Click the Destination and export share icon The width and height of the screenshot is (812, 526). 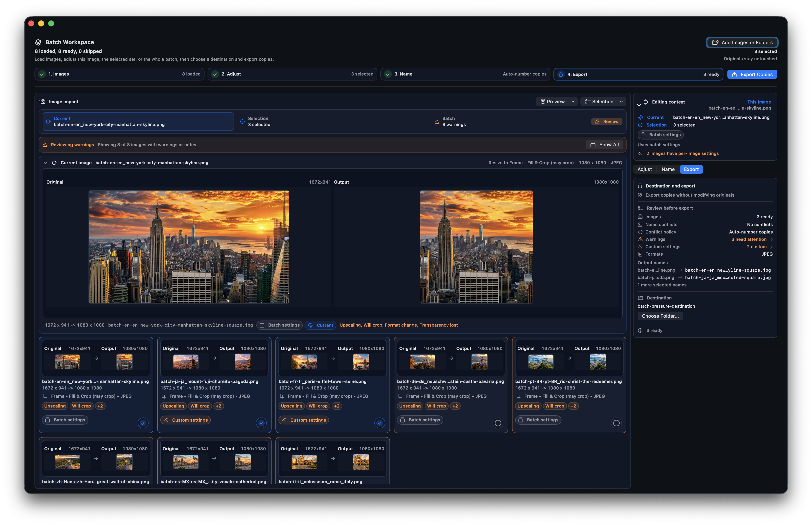point(640,186)
